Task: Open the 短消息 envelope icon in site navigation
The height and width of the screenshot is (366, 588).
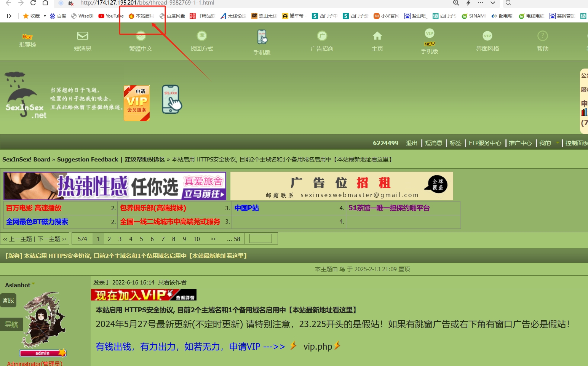Action: 83,36
